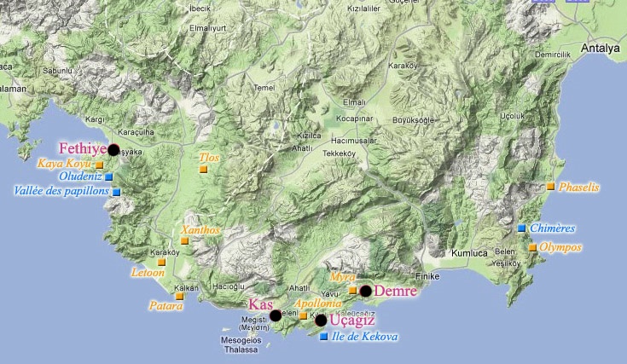Click the Kalkan place name
627x364 pixels.
(x=186, y=288)
